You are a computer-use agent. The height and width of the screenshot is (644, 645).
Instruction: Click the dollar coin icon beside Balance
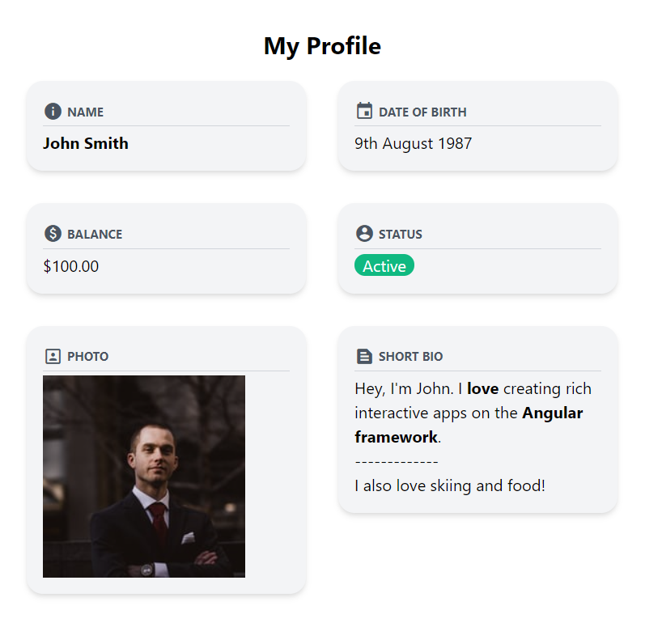point(53,234)
